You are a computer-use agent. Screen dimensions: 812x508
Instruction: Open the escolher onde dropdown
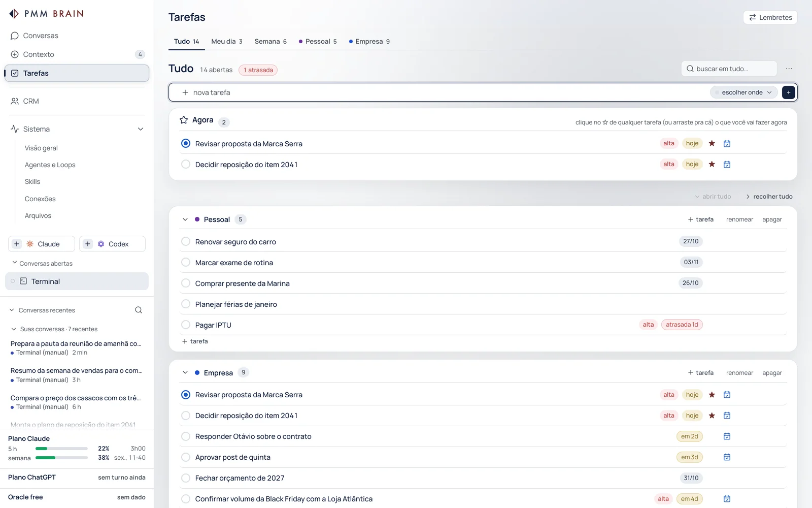(x=744, y=92)
